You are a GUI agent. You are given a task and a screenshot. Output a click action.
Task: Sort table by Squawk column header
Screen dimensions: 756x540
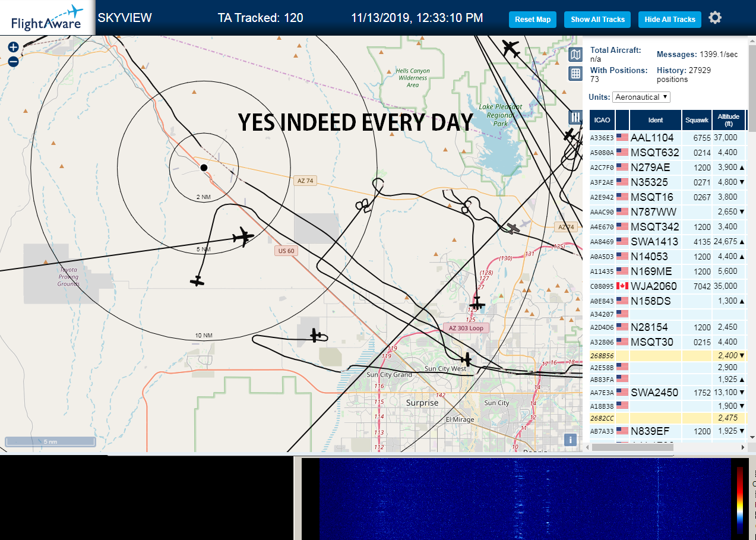697,120
